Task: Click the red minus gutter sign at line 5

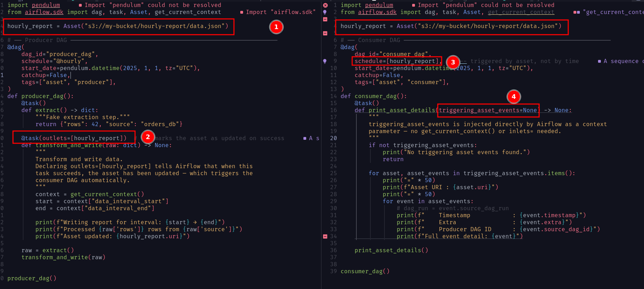Action: [325, 33]
